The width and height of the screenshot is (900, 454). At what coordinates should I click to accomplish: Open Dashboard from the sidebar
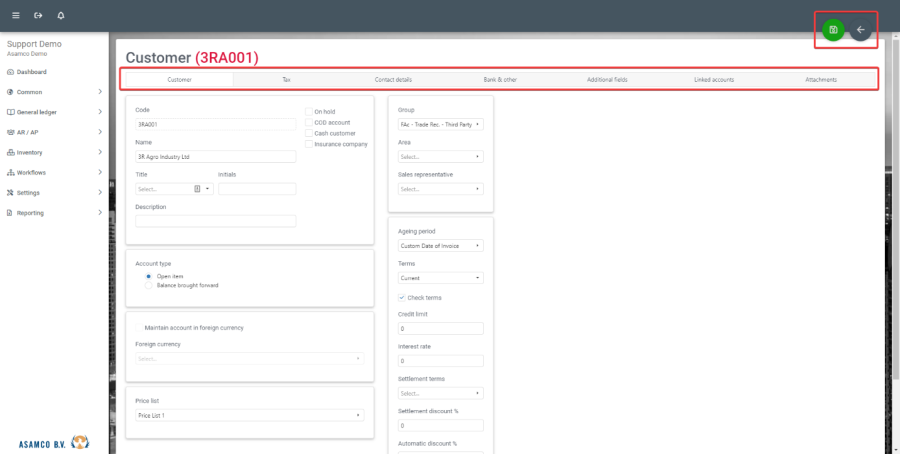(x=31, y=72)
